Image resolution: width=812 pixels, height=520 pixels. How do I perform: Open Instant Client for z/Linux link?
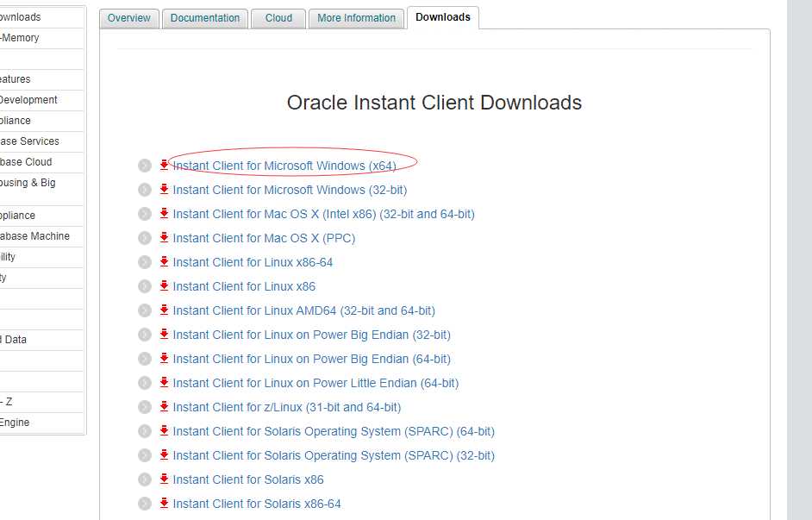(x=287, y=408)
